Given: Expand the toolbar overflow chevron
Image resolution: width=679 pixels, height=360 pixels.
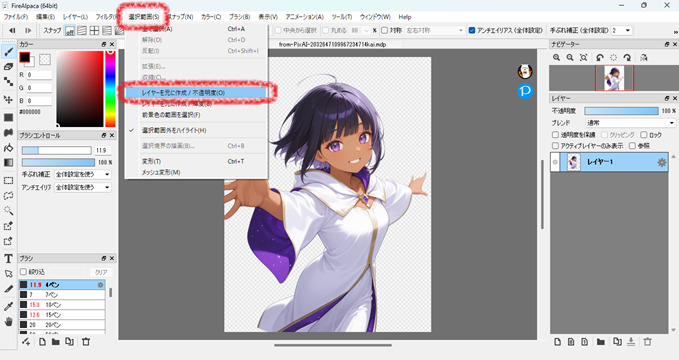Looking at the screenshot, I should coord(675,31).
